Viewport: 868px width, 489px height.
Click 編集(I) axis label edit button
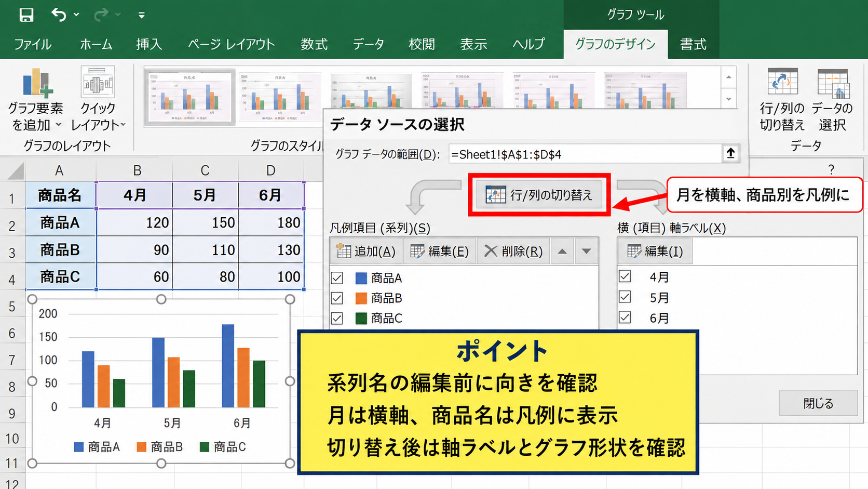click(655, 252)
